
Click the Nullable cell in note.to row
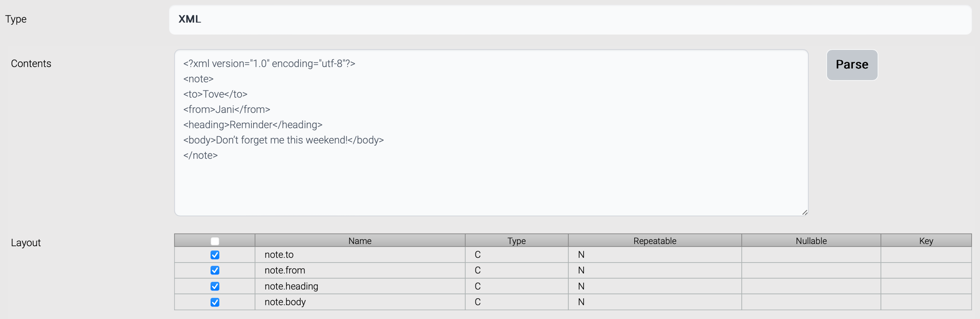coord(811,255)
